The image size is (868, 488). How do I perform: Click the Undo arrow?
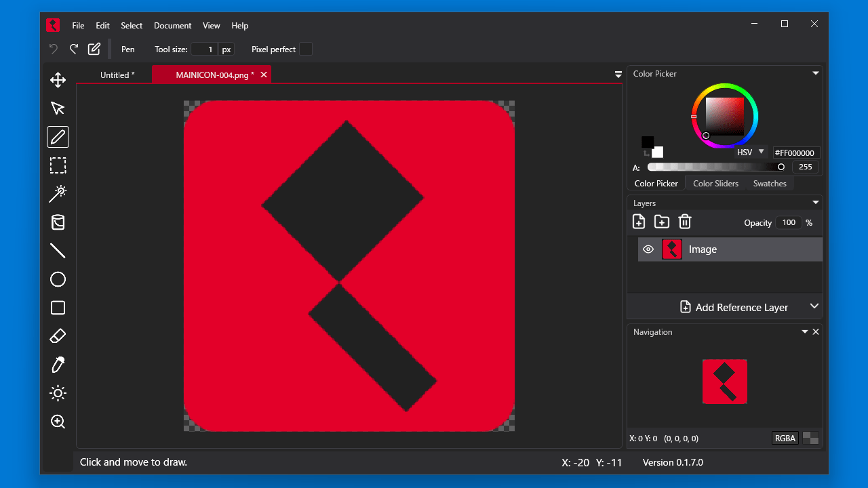point(54,49)
